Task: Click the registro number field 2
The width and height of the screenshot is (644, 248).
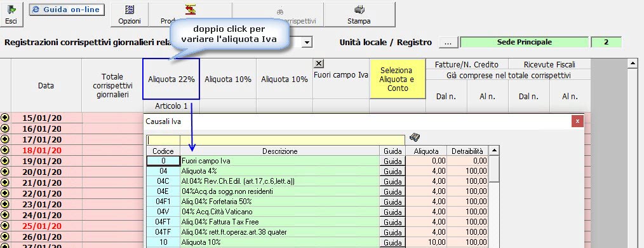Action: tap(607, 42)
